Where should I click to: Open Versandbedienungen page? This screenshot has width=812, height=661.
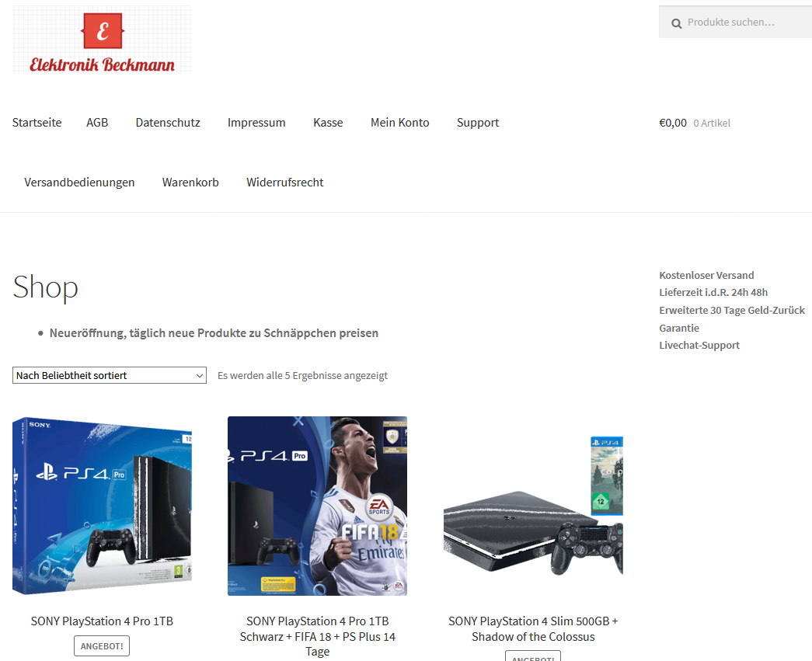79,183
